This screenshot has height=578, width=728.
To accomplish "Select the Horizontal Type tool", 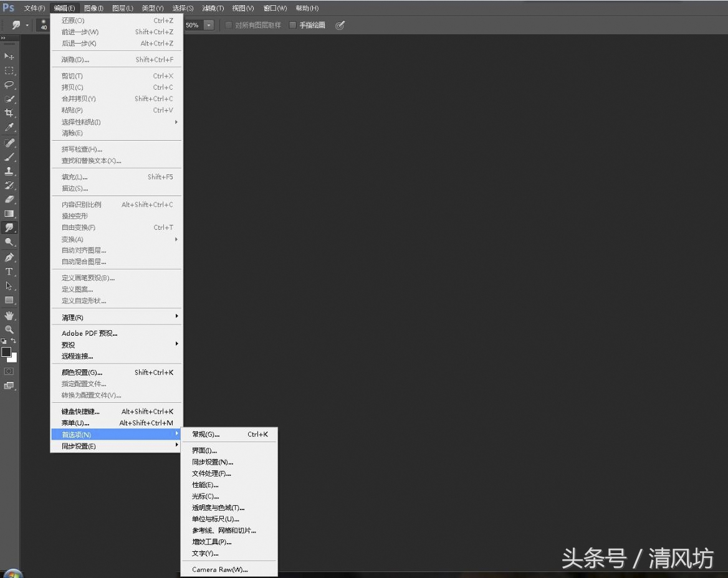I will [x=9, y=271].
